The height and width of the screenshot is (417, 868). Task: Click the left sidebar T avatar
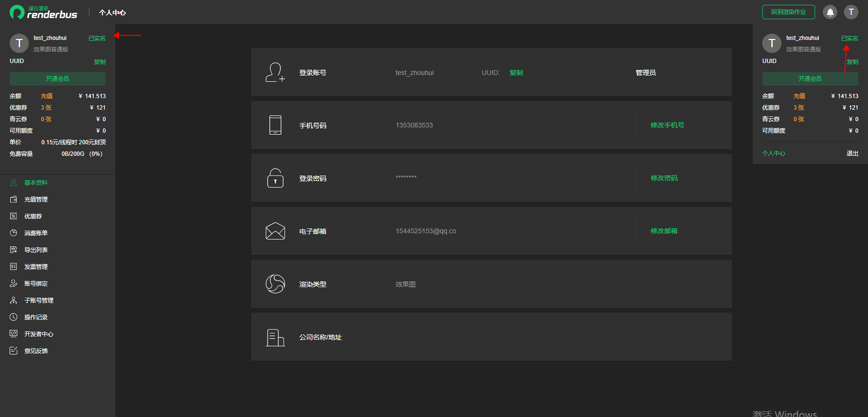tap(19, 43)
